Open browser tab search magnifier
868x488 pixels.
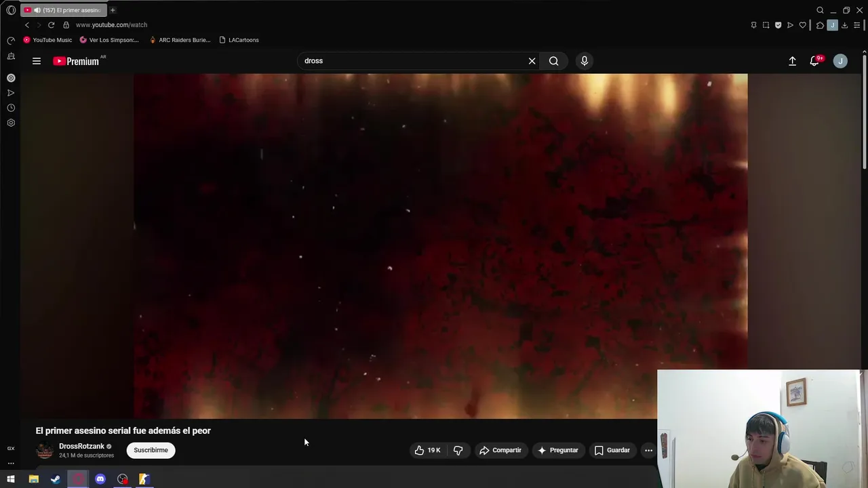(x=820, y=10)
